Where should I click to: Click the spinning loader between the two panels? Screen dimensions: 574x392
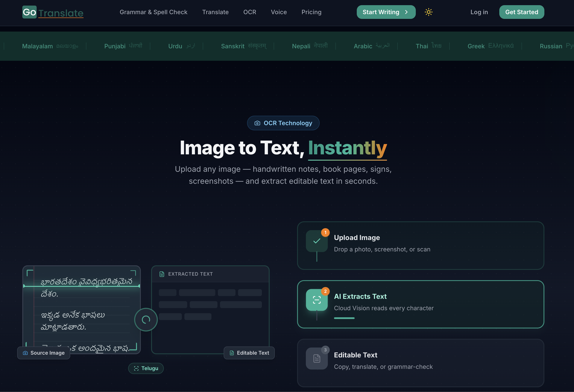pyautogui.click(x=146, y=319)
